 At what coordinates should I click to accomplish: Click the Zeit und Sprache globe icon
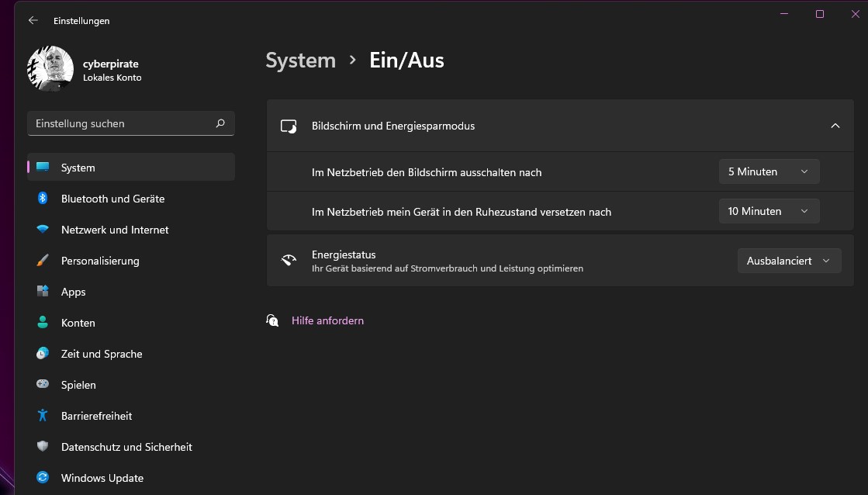coord(43,354)
